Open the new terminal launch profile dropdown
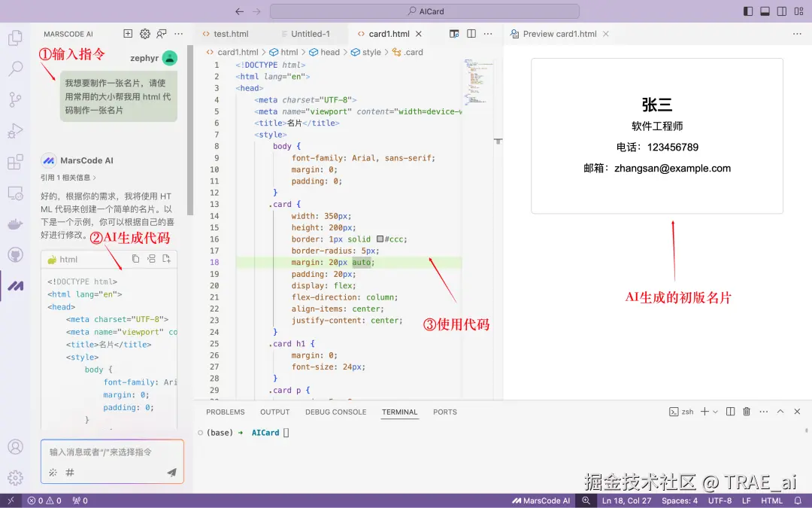The height and width of the screenshot is (508, 812). point(715,412)
